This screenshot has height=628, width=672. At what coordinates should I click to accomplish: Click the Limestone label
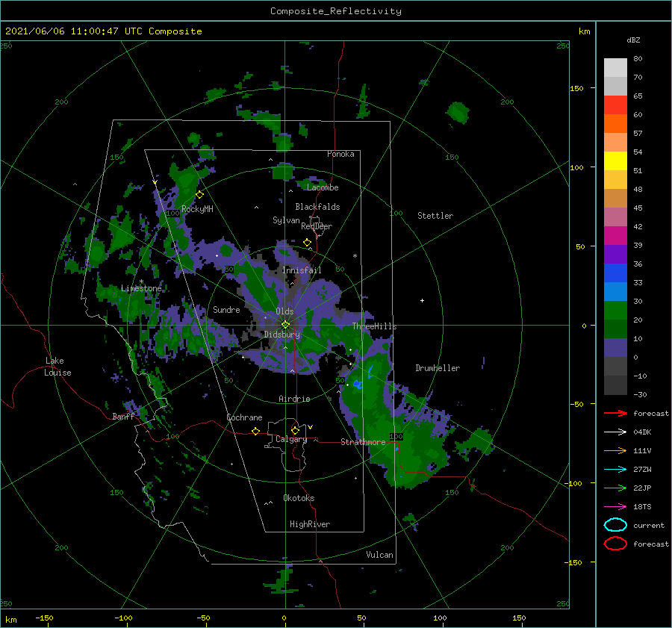point(141,288)
